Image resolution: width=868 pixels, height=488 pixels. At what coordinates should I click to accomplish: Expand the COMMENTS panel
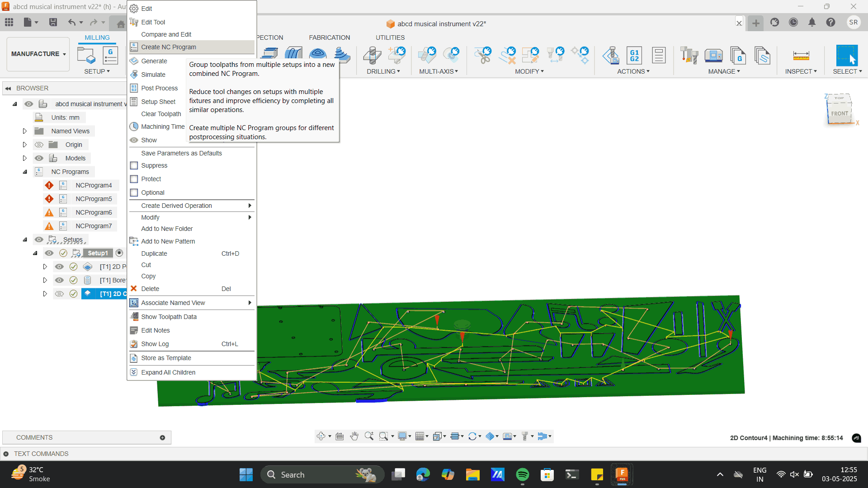pyautogui.click(x=162, y=437)
